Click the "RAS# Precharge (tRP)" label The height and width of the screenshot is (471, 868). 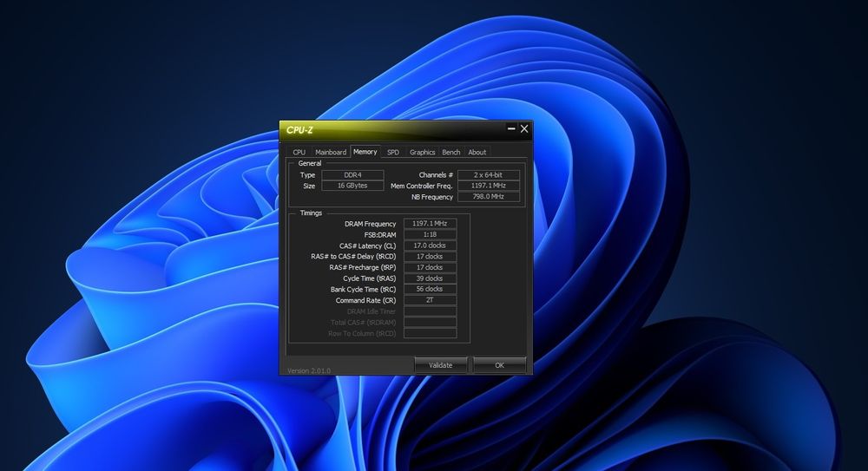tap(363, 267)
